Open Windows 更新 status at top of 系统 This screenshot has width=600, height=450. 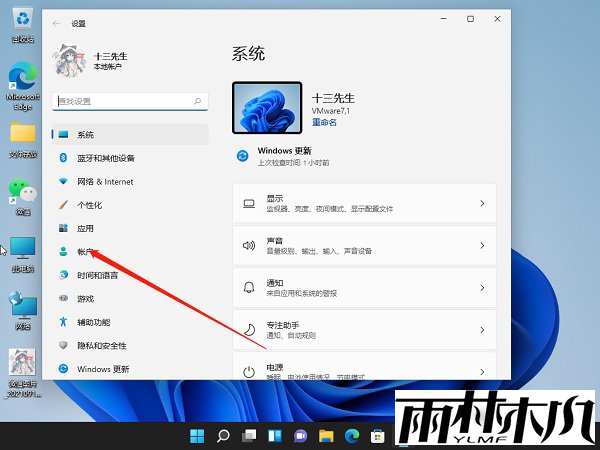point(283,156)
